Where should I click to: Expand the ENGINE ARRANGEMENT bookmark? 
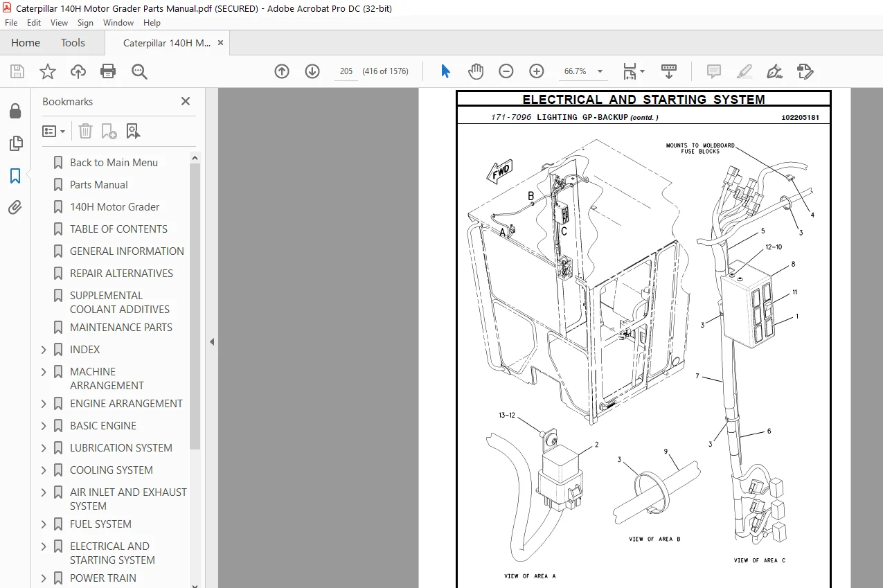click(x=44, y=404)
